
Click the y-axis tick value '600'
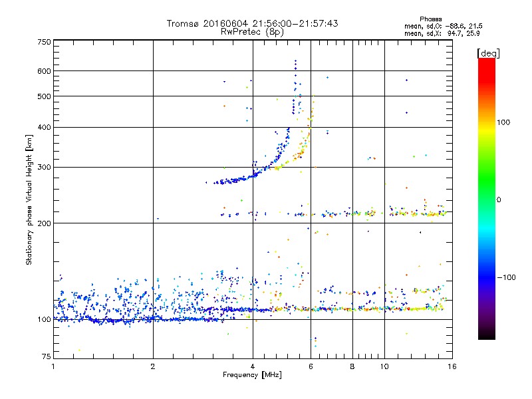pyautogui.click(x=44, y=71)
